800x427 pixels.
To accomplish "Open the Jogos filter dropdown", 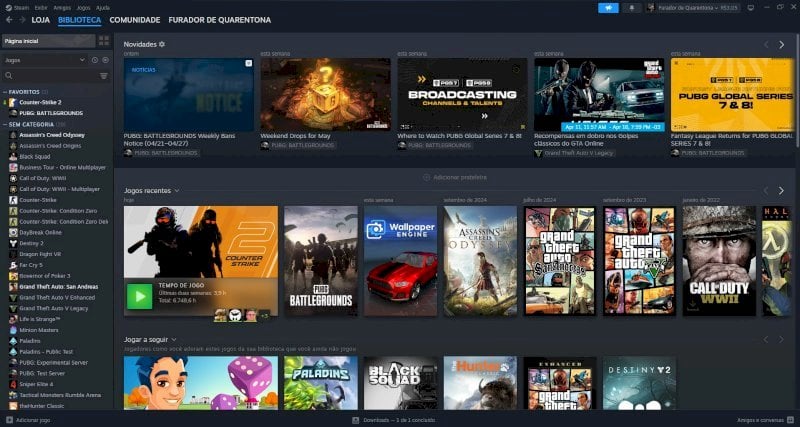I will tap(45, 60).
